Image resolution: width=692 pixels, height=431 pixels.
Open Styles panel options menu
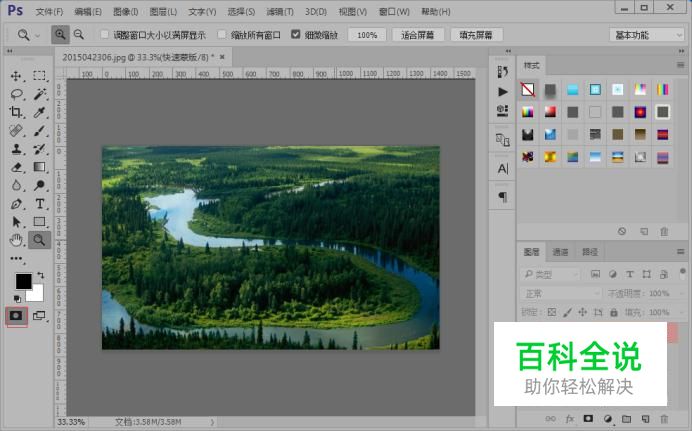[x=680, y=65]
